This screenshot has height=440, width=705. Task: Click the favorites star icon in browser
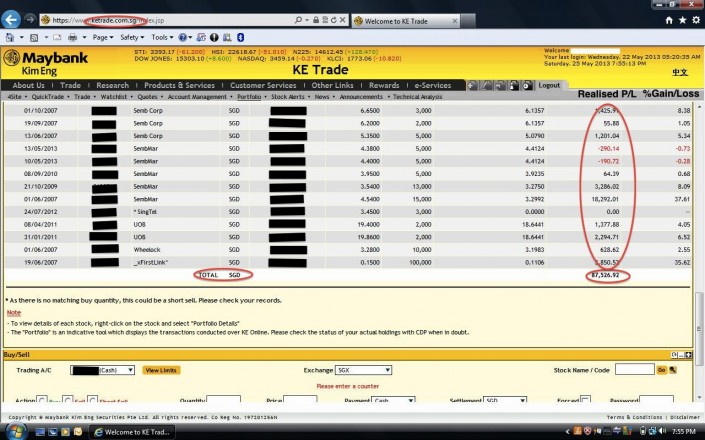pyautogui.click(x=677, y=19)
